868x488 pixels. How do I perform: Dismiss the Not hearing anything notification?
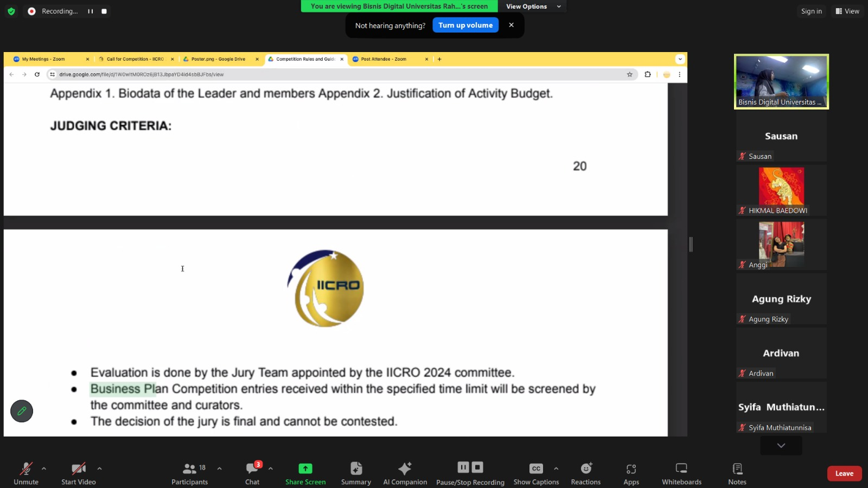pyautogui.click(x=511, y=25)
